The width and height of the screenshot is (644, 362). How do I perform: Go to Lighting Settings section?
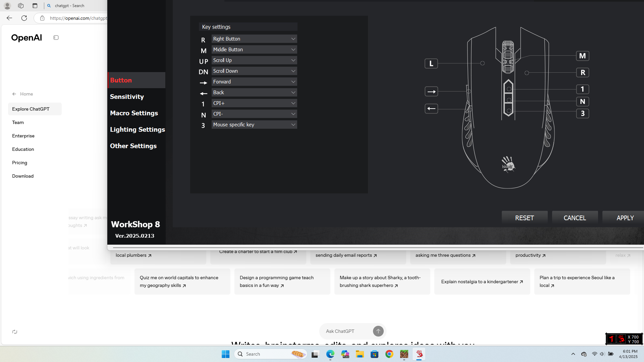[x=137, y=129]
